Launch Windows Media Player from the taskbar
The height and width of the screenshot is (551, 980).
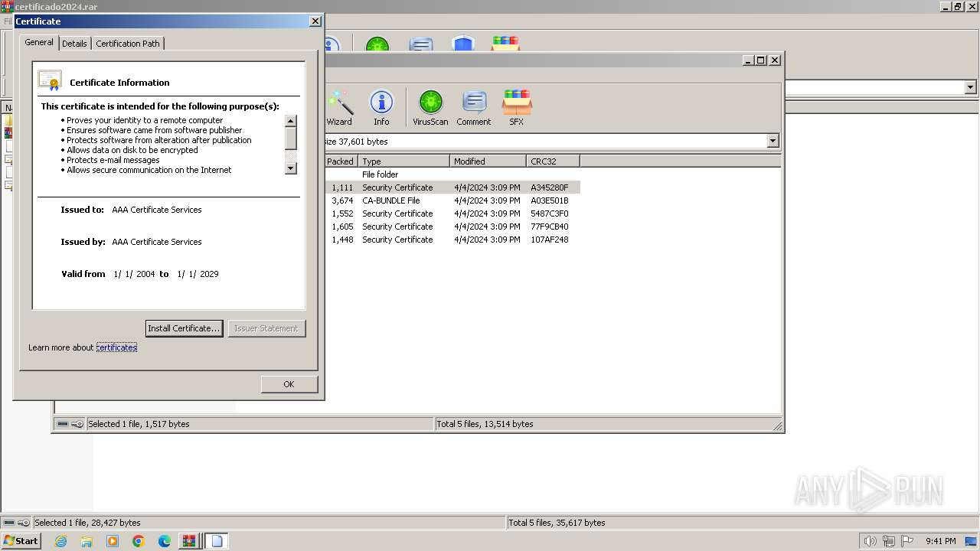[113, 541]
